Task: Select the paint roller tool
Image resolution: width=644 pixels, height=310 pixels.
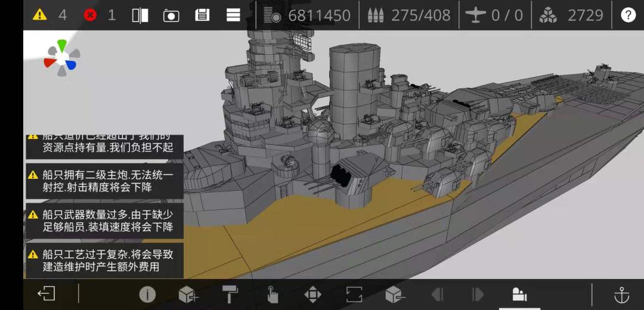Action: [230, 294]
